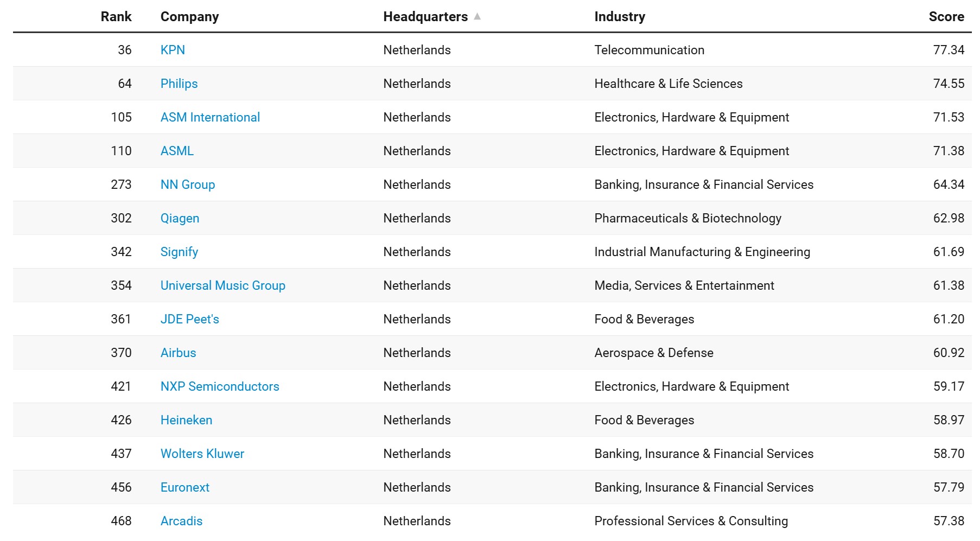Open the Wolters Kluwer link
This screenshot has width=980, height=541.
202,454
